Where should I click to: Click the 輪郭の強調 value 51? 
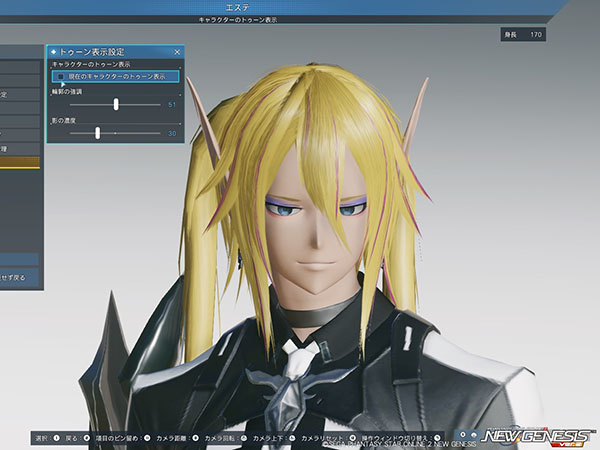(172, 104)
